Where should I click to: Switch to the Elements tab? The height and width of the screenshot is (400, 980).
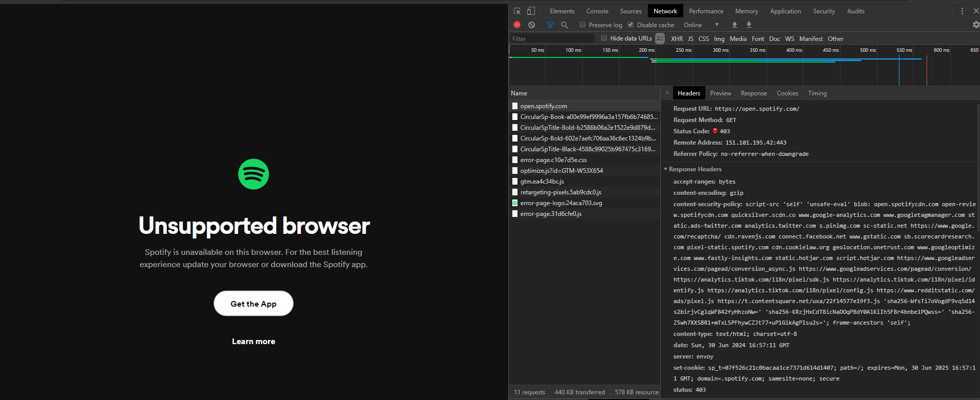(562, 11)
